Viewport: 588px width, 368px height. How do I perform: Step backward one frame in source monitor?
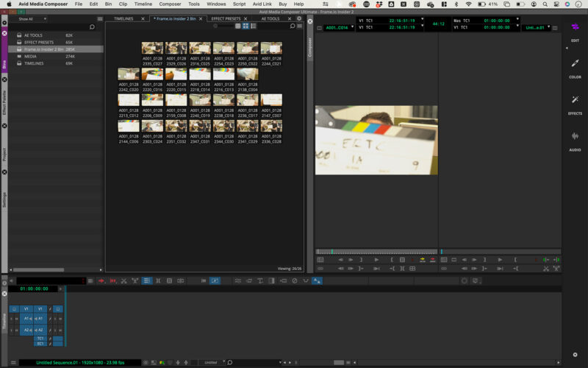(x=340, y=260)
